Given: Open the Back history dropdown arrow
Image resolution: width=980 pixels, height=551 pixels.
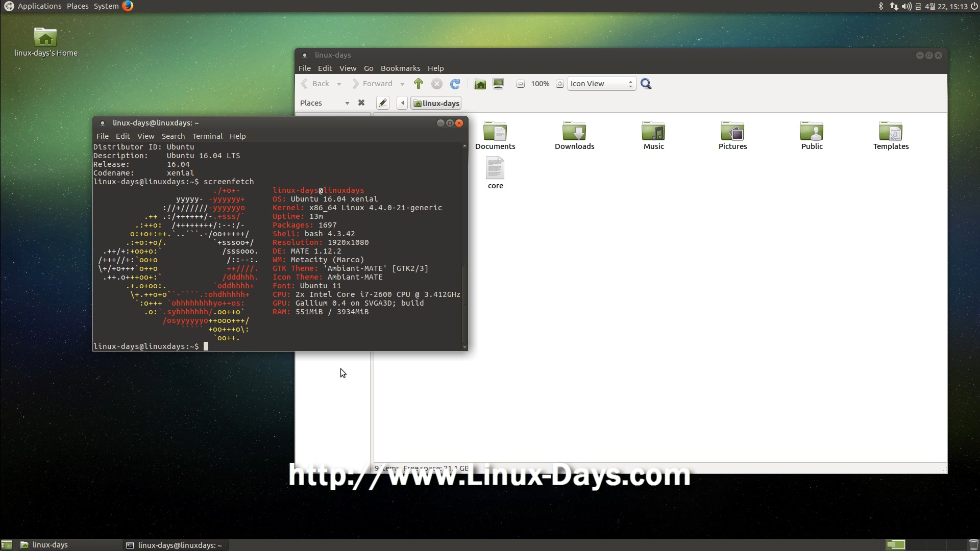Looking at the screenshot, I should click(339, 84).
